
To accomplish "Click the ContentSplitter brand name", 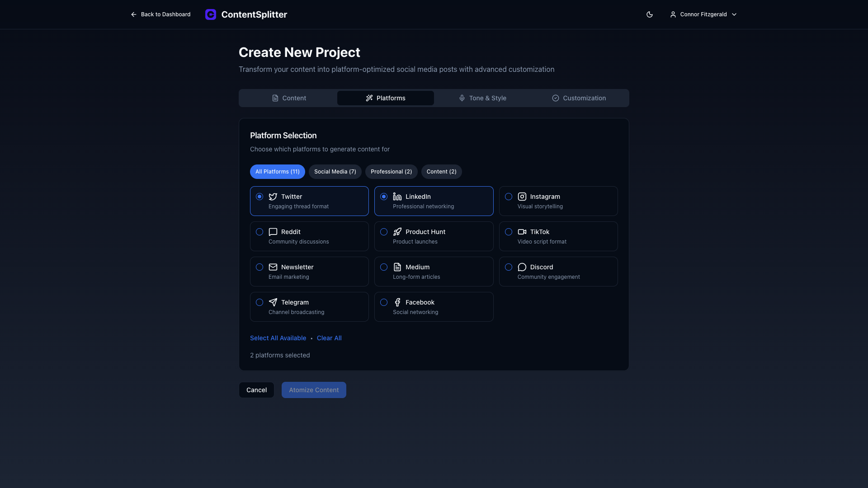I will click(254, 14).
